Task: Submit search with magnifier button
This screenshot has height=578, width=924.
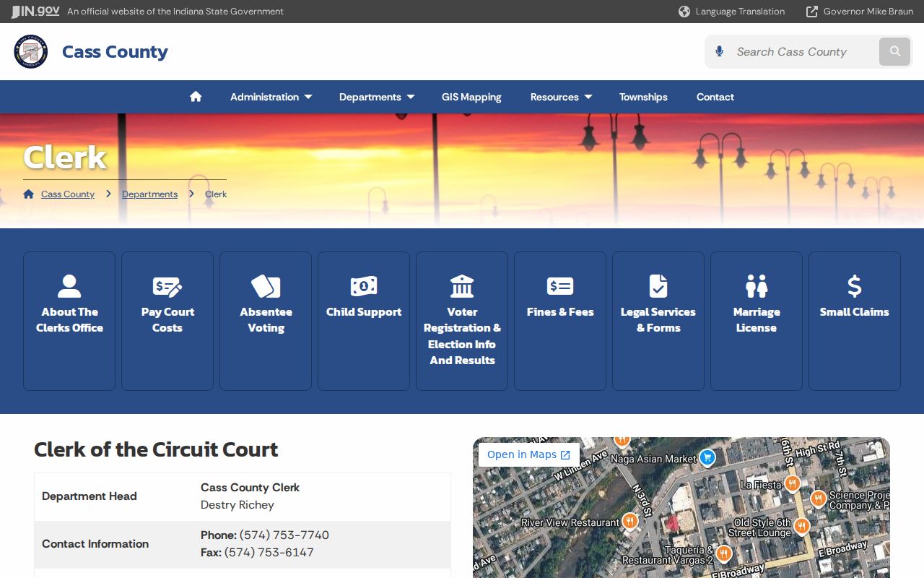Action: click(895, 51)
